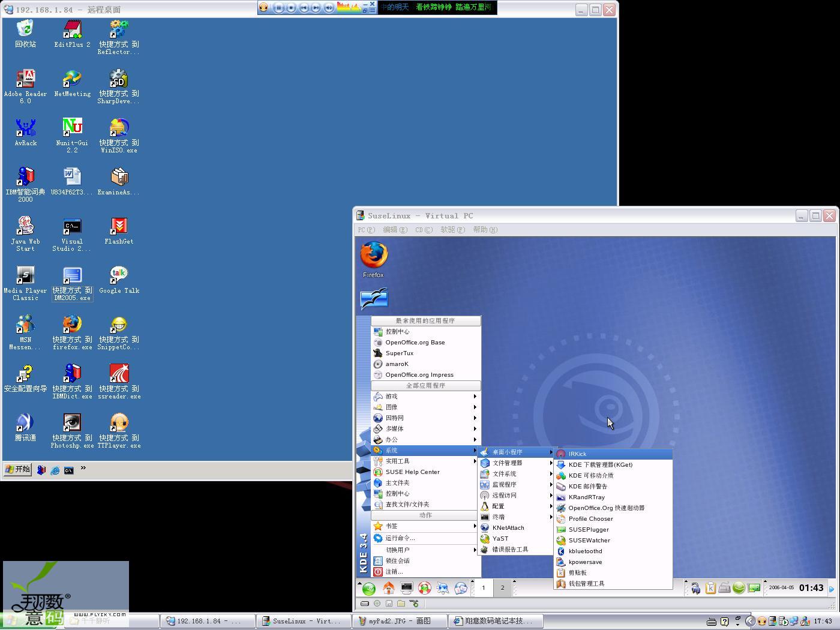This screenshot has height=630, width=840.
Task: Switch to 192.168.1.84 remote desktop taskbar button
Action: [208, 621]
